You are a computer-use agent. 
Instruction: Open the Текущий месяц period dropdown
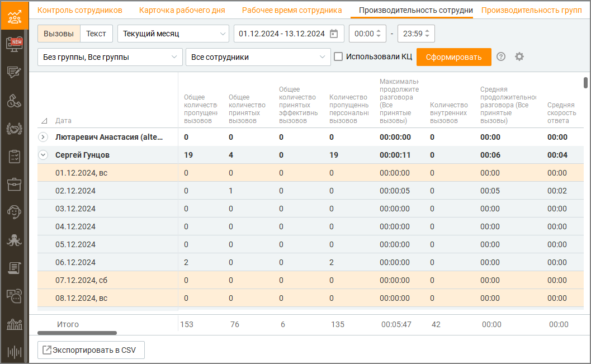point(173,34)
